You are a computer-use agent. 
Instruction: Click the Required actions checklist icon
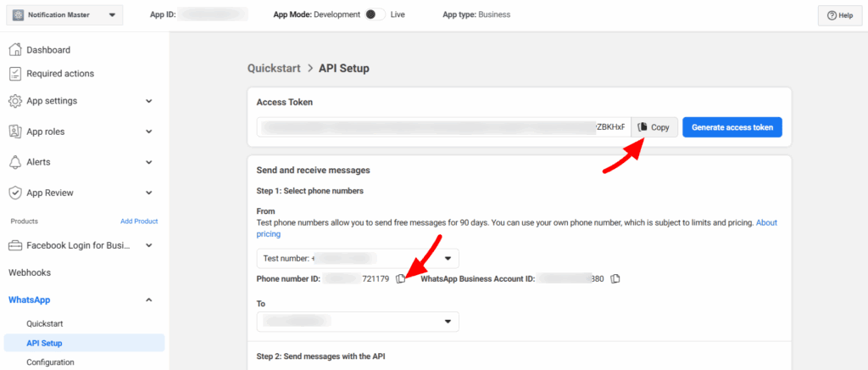tap(15, 74)
